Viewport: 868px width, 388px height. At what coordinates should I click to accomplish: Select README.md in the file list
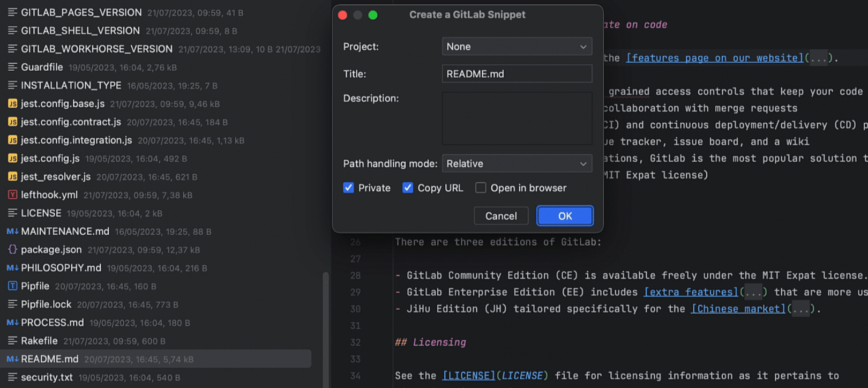click(x=50, y=359)
